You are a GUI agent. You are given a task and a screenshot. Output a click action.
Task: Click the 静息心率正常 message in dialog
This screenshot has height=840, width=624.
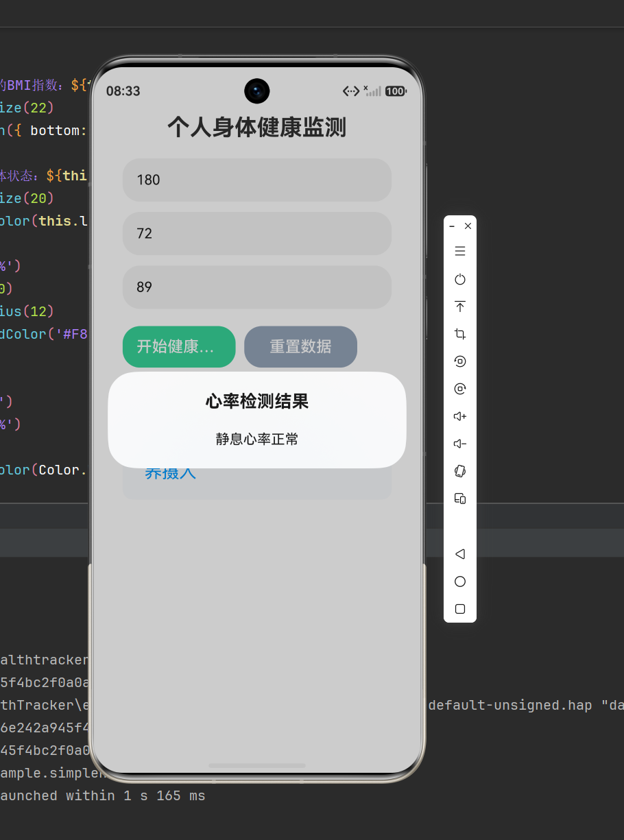257,439
